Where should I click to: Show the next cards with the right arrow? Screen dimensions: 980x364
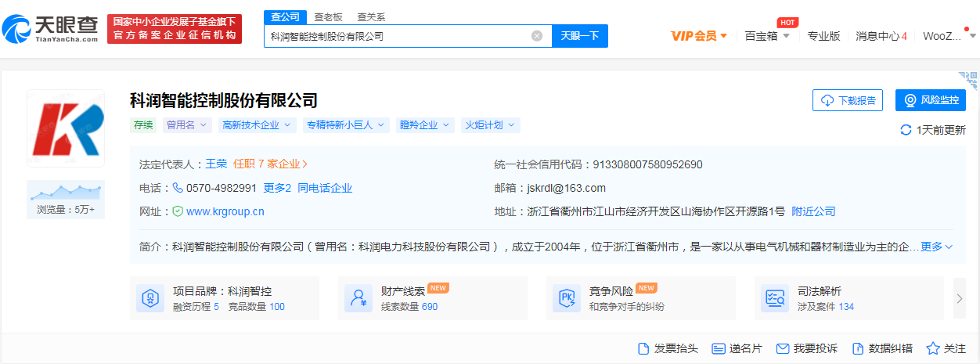coord(960,298)
